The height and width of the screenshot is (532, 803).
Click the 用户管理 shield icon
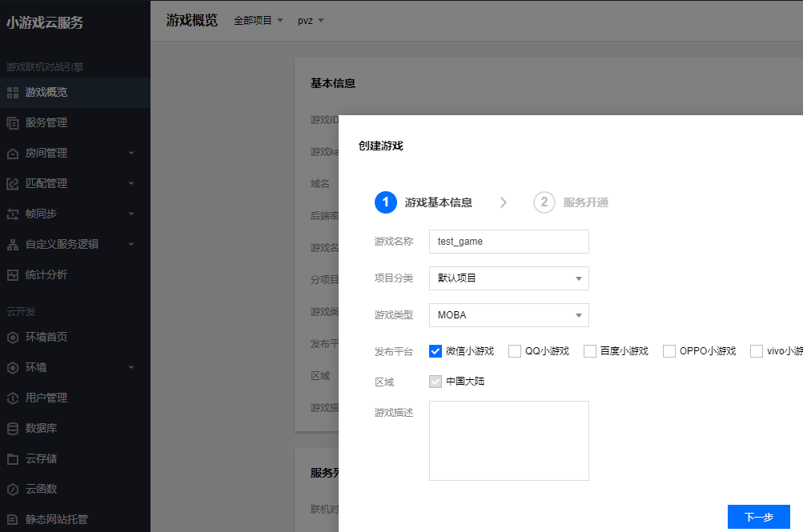(13, 398)
